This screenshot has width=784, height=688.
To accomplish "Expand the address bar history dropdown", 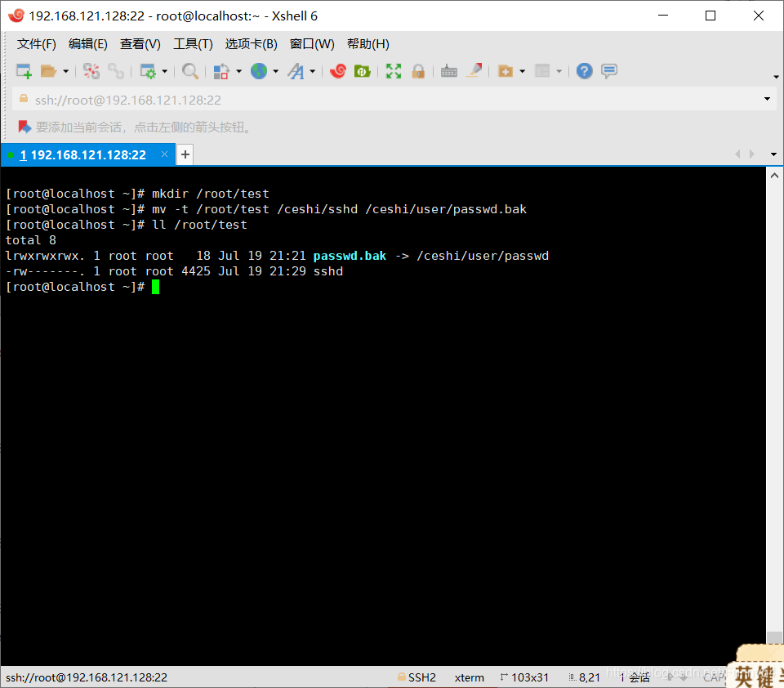I will [767, 99].
